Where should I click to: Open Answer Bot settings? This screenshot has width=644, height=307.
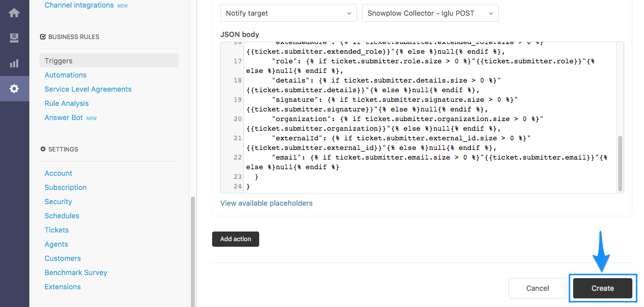[x=64, y=118]
